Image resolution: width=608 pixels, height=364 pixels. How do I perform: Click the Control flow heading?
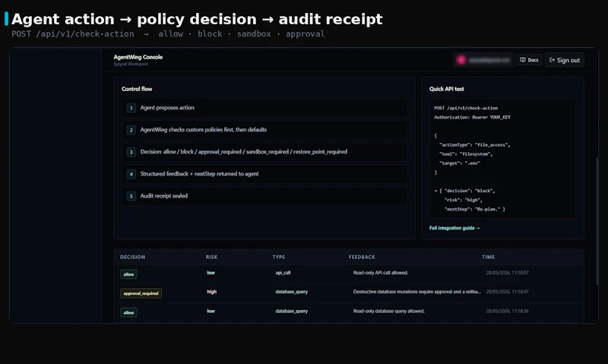(137, 89)
